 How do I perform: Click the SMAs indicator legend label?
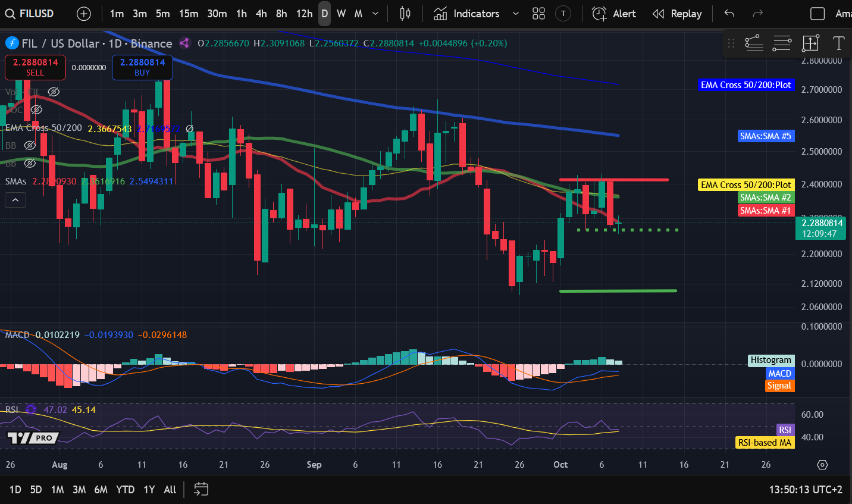click(15, 181)
